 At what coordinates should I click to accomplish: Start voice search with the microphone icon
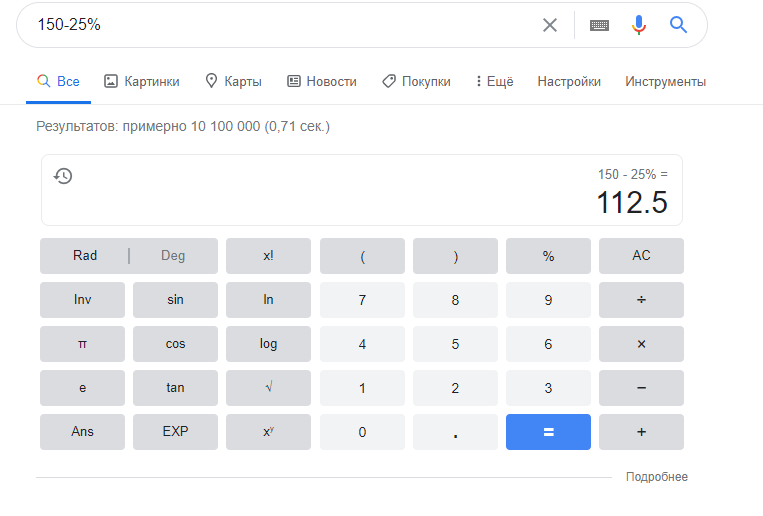click(x=639, y=24)
